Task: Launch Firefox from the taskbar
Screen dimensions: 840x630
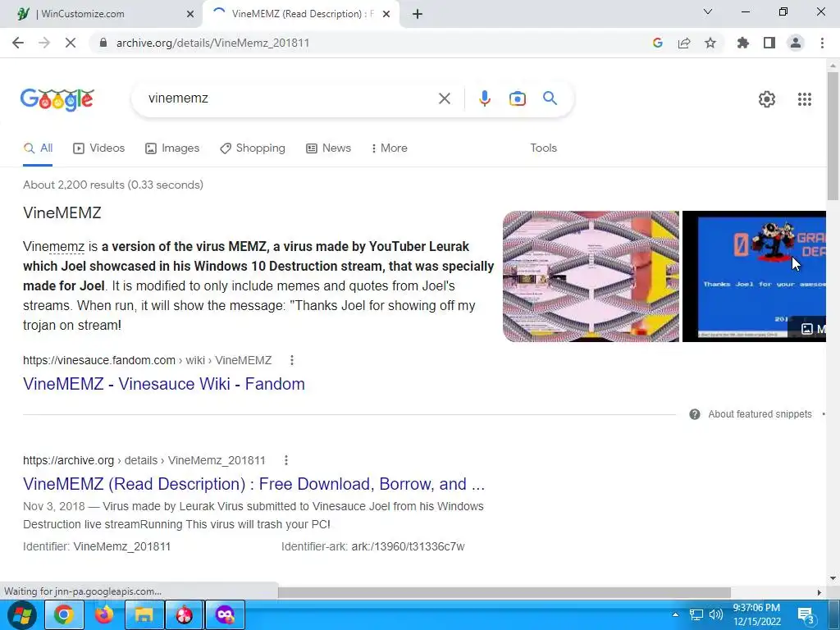Action: 104,614
